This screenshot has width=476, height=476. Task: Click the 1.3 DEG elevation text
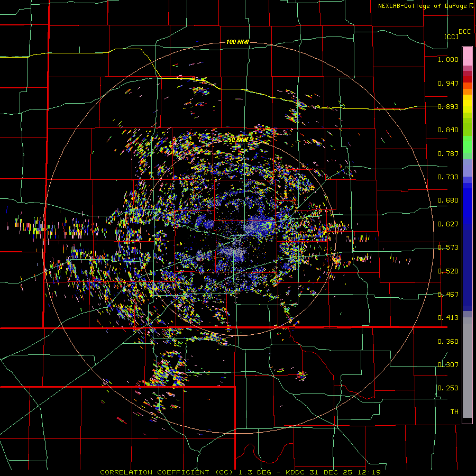coord(254,472)
